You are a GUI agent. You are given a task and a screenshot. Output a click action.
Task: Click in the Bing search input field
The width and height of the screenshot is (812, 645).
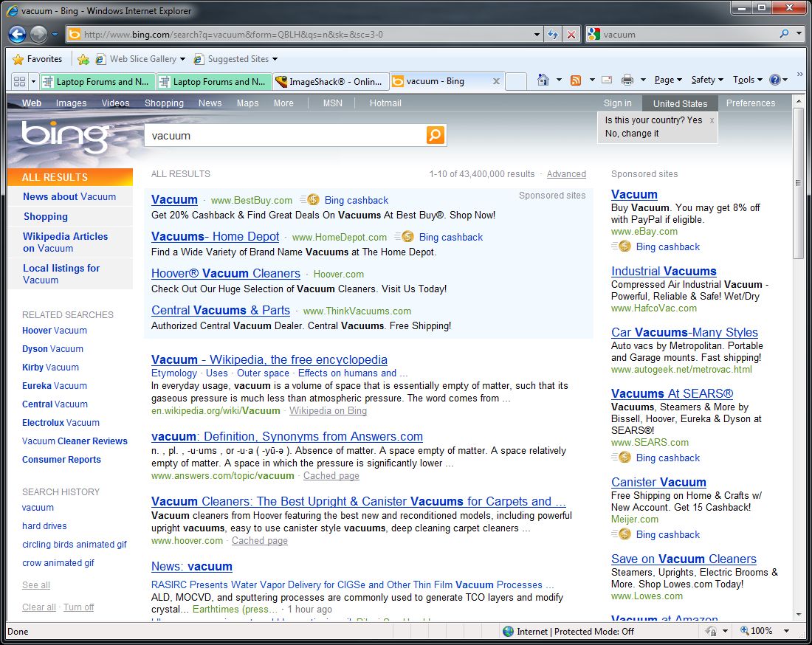pyautogui.click(x=286, y=136)
